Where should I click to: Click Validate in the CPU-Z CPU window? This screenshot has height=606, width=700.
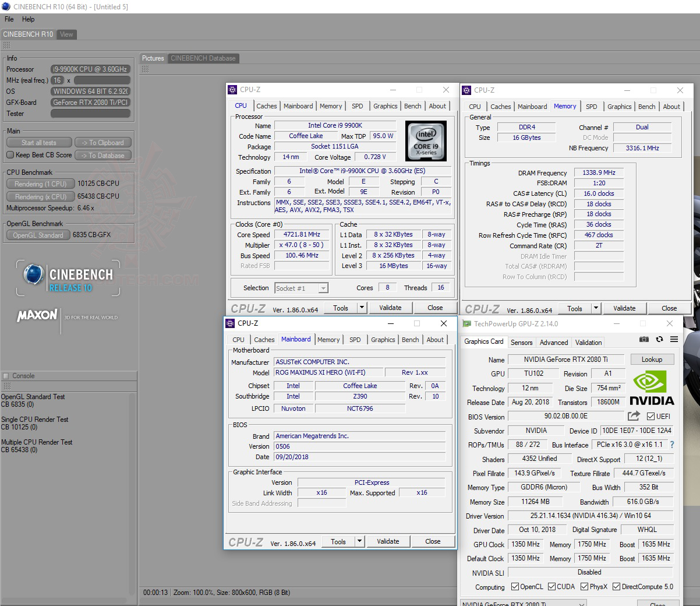[x=390, y=308]
